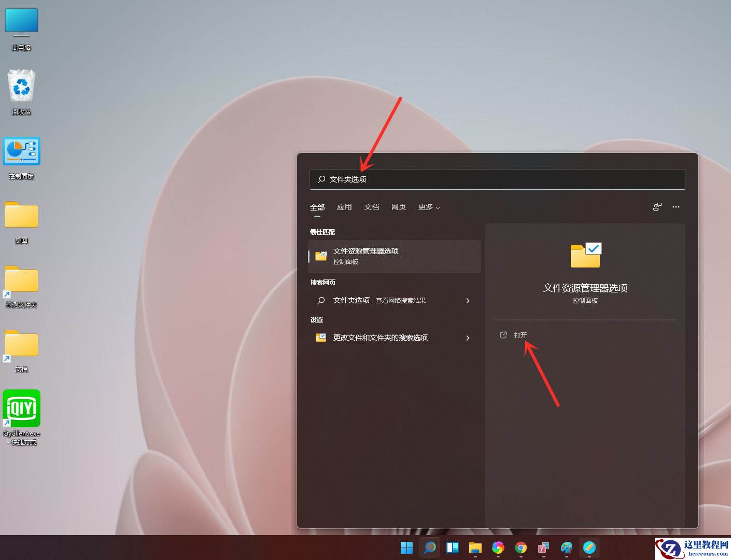Launch Firefox from the taskbar
Viewport: 731px width, 560px height.
click(x=498, y=547)
